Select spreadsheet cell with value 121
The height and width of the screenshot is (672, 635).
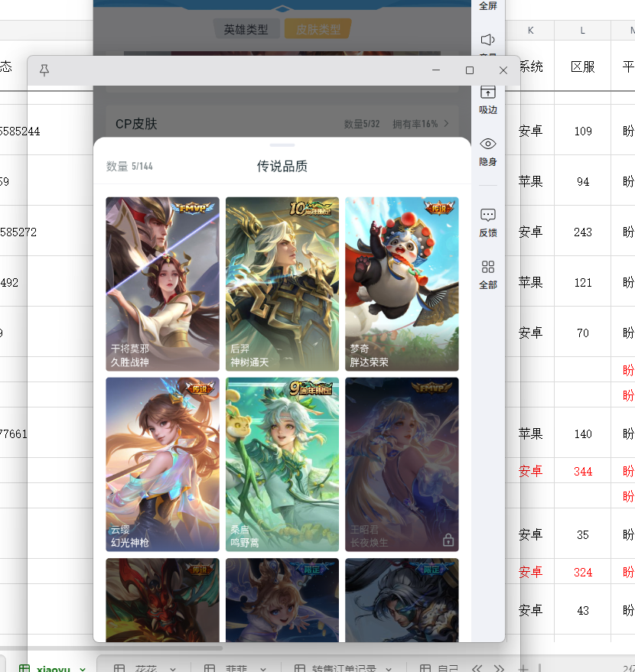[582, 283]
